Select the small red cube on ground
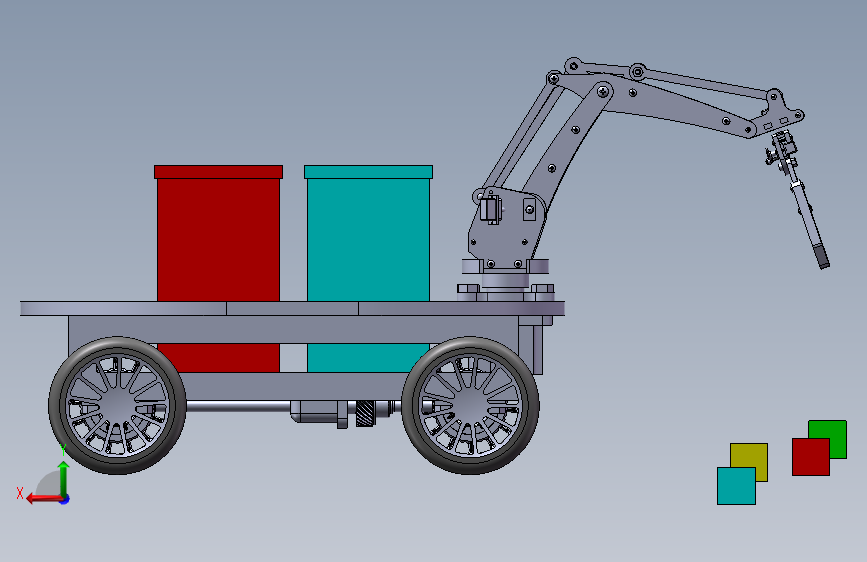 811,457
